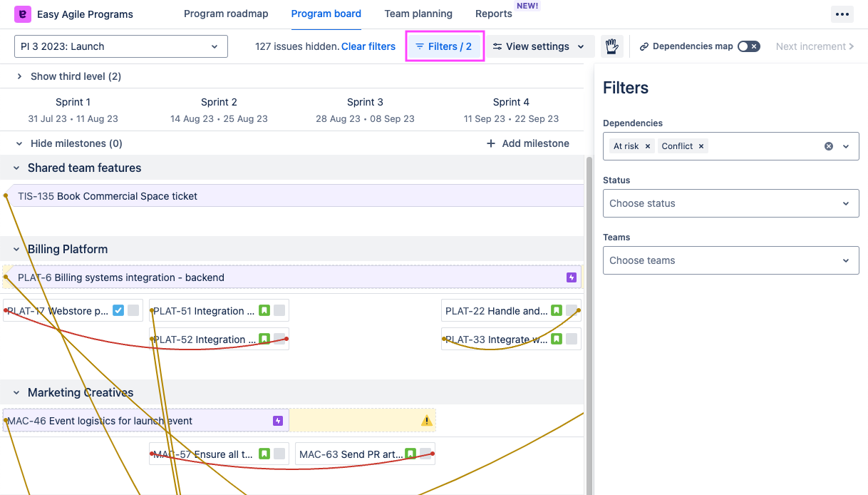Clear all selected dependencies with the circle-x icon
868x495 pixels.
tap(828, 146)
